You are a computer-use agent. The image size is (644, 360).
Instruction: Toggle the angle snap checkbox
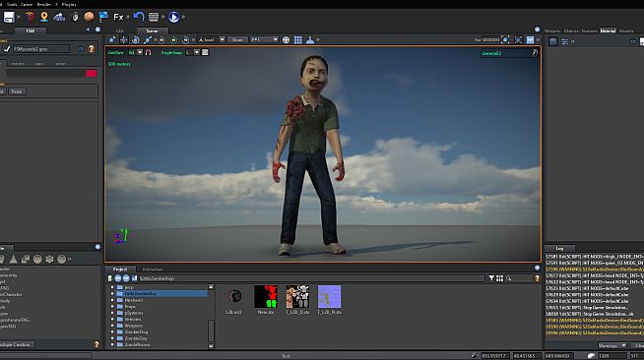coord(205,52)
